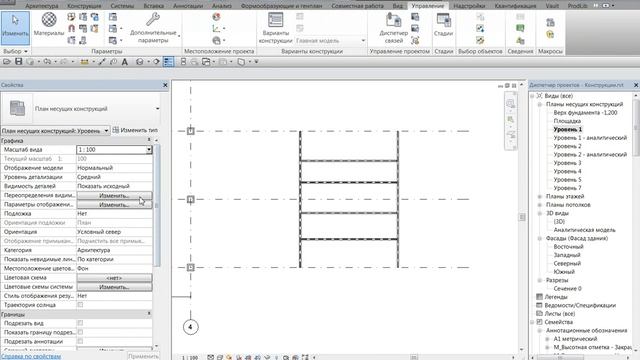Click Изменить for Цветовые схемы системы
Screen dimensions: 640x360
click(114, 287)
